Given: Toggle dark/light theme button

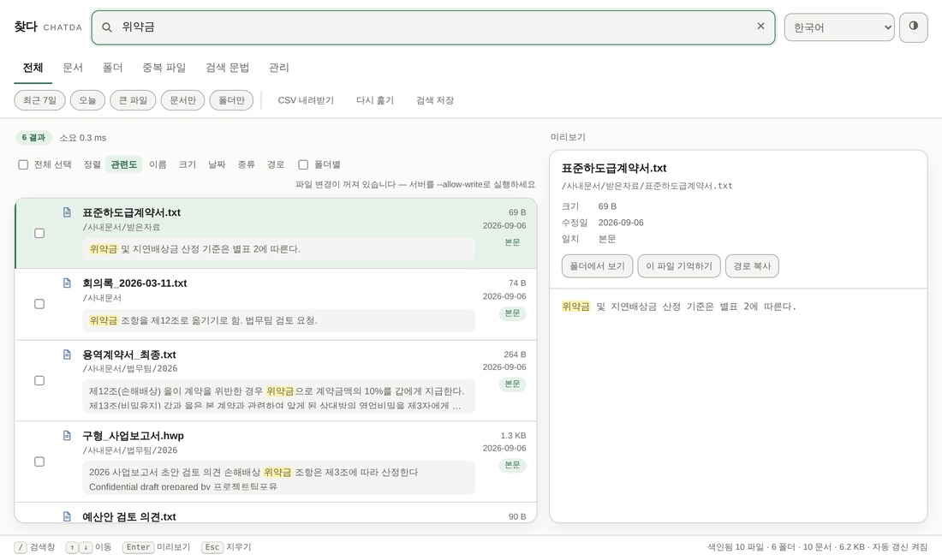Looking at the screenshot, I should click(913, 27).
